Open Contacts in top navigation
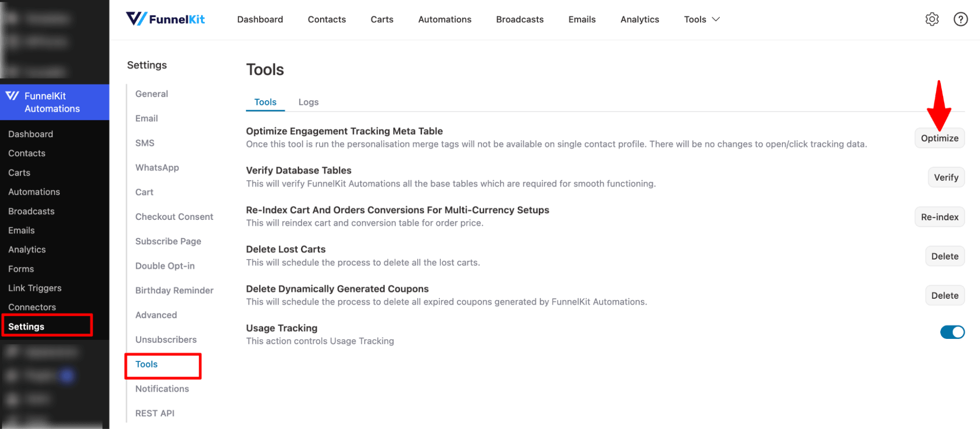This screenshot has height=429, width=980. pos(327,19)
